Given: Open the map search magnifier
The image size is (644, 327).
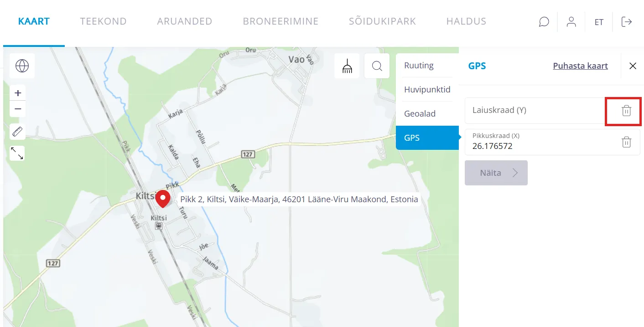Looking at the screenshot, I should point(377,66).
